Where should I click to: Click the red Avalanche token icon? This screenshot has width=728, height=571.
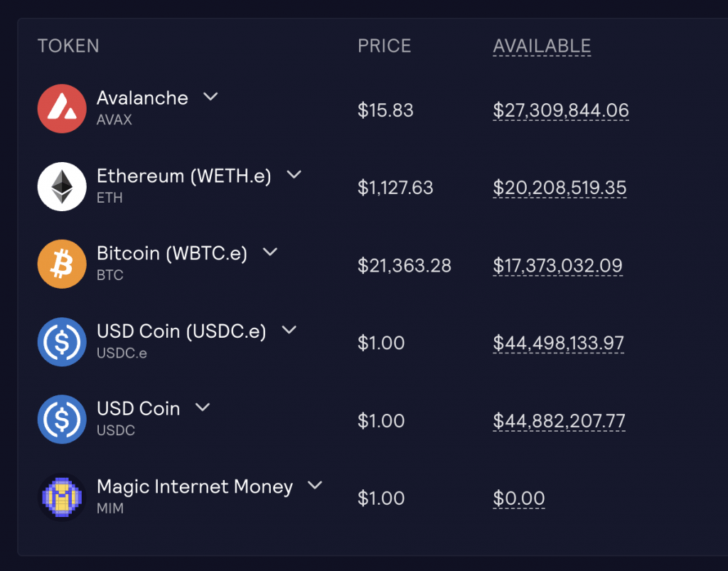62,109
